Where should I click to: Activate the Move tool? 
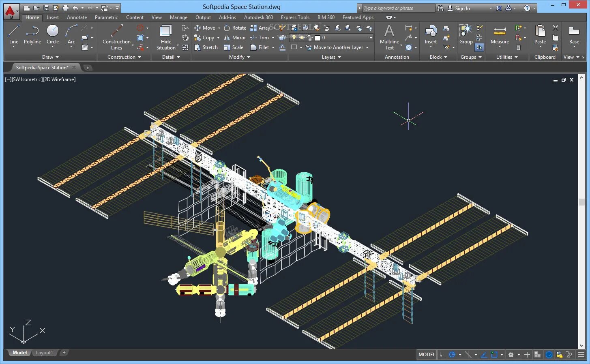[x=205, y=28]
